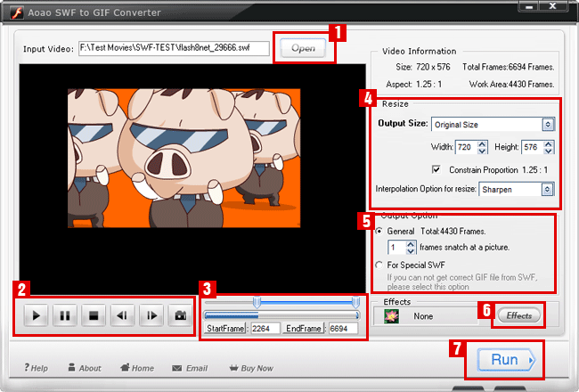579x392 pixels.
Task: Open the Help link
Action: pos(36,368)
